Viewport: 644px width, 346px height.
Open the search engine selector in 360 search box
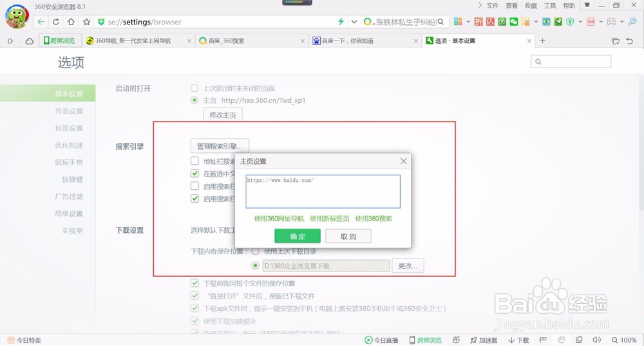(368, 22)
